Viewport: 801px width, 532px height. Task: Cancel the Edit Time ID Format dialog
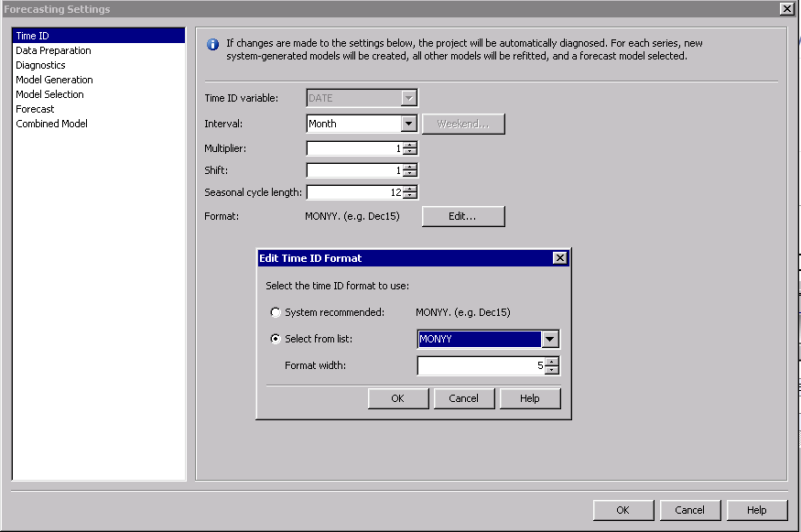pyautogui.click(x=464, y=398)
